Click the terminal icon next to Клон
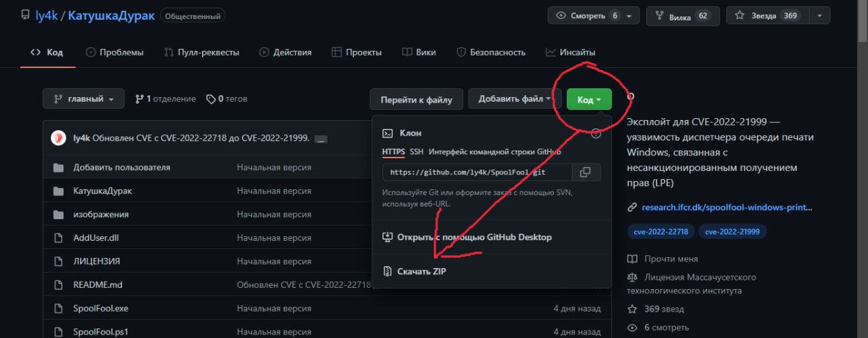 388,134
